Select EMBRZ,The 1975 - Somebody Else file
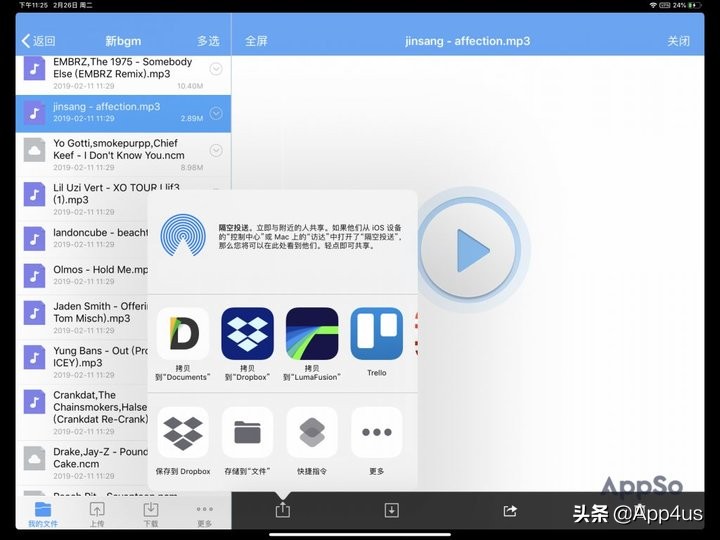The width and height of the screenshot is (720, 540). (x=123, y=73)
